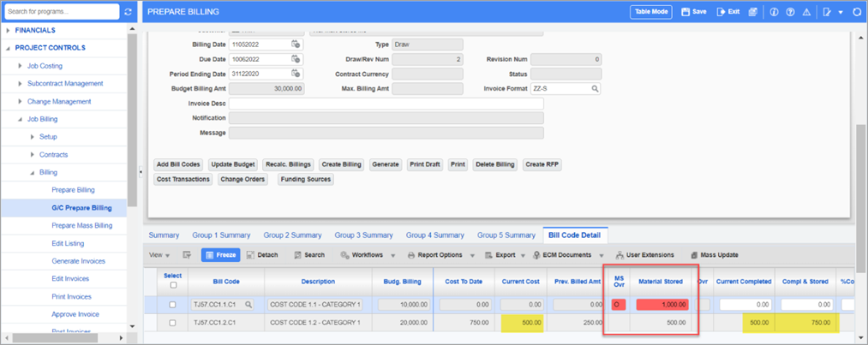Click the warning triangle icon

point(805,12)
